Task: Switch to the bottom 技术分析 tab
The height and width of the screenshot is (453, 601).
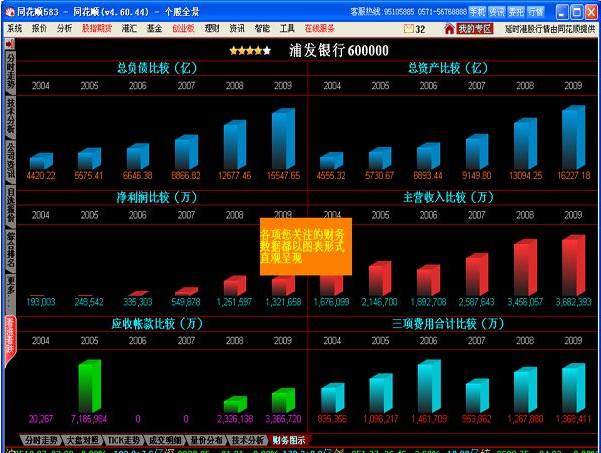Action: pyautogui.click(x=248, y=440)
